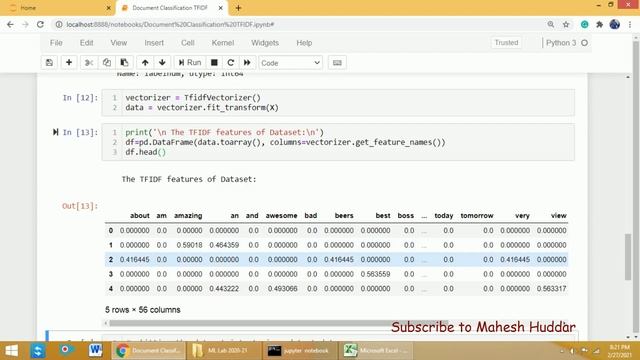This screenshot has height=360, width=640.
Task: Click the '5 rows × 56 columns' text
Action: click(x=142, y=310)
